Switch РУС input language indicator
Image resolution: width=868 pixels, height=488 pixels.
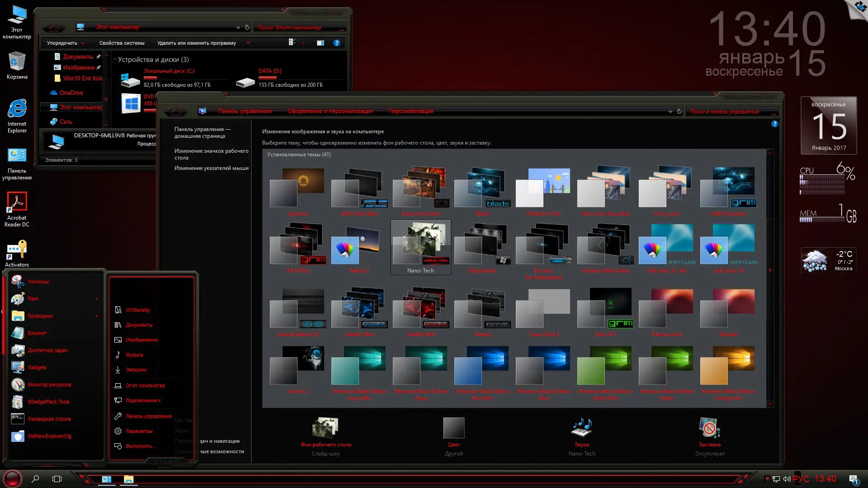coord(801,479)
